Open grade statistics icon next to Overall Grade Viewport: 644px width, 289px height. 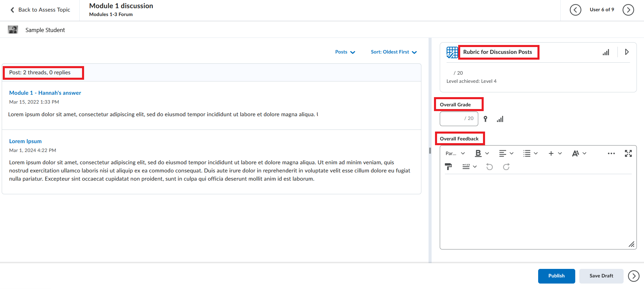[x=500, y=119]
